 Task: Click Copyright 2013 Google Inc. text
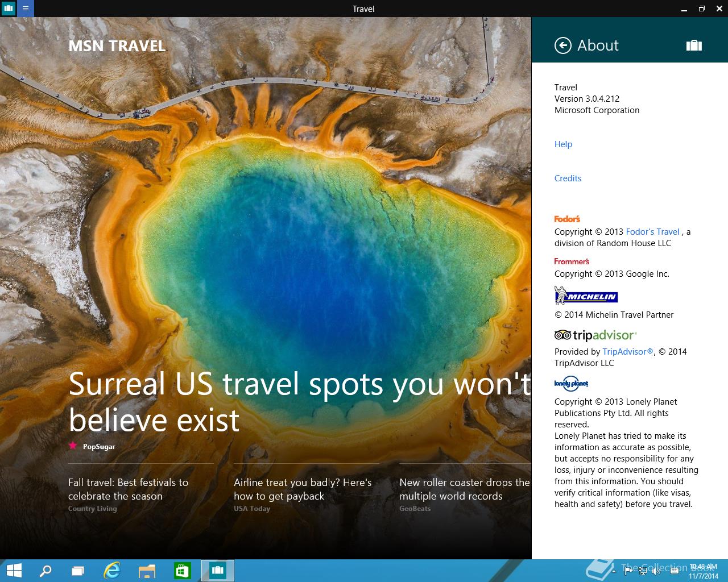click(x=611, y=274)
